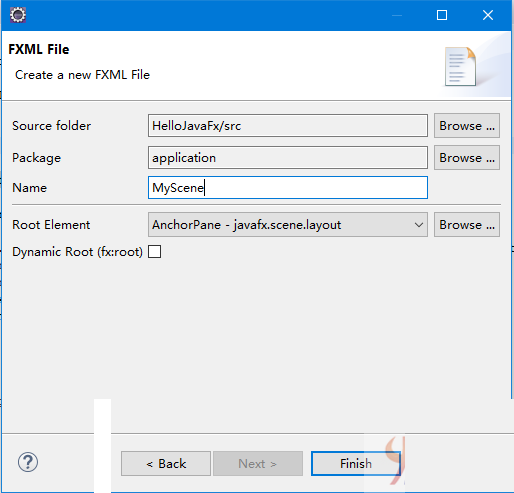Screen dimensions: 514x493
Task: Browse for a Package
Action: click(467, 158)
